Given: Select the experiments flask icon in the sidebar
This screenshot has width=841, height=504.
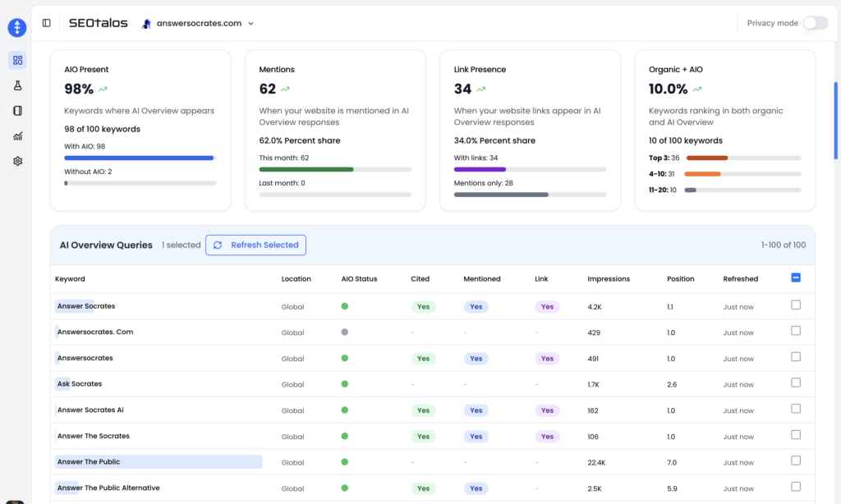Looking at the screenshot, I should tap(17, 85).
